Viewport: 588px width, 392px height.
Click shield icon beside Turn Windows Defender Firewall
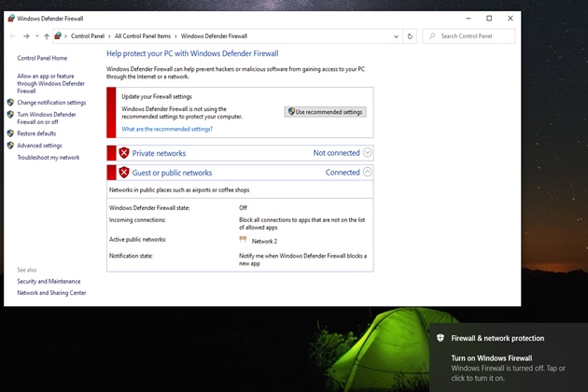[10, 115]
